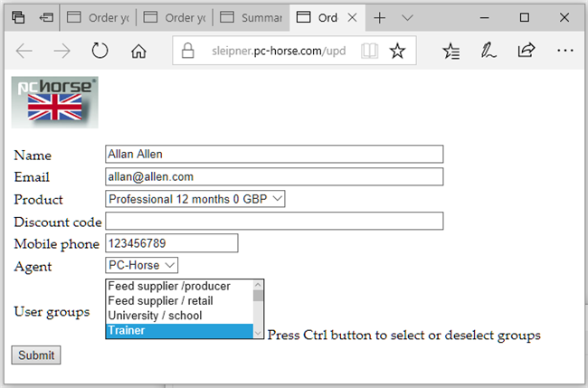Go forward with the forward arrow
The height and width of the screenshot is (388, 588).
62,51
